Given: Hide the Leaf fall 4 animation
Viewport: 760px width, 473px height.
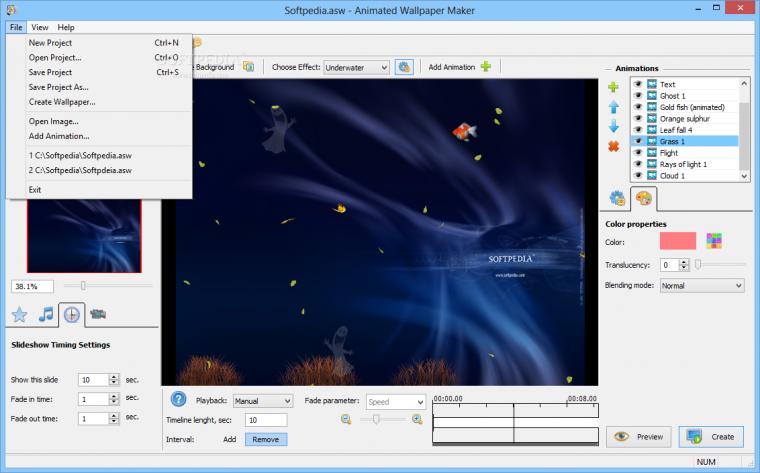Looking at the screenshot, I should coord(638,130).
